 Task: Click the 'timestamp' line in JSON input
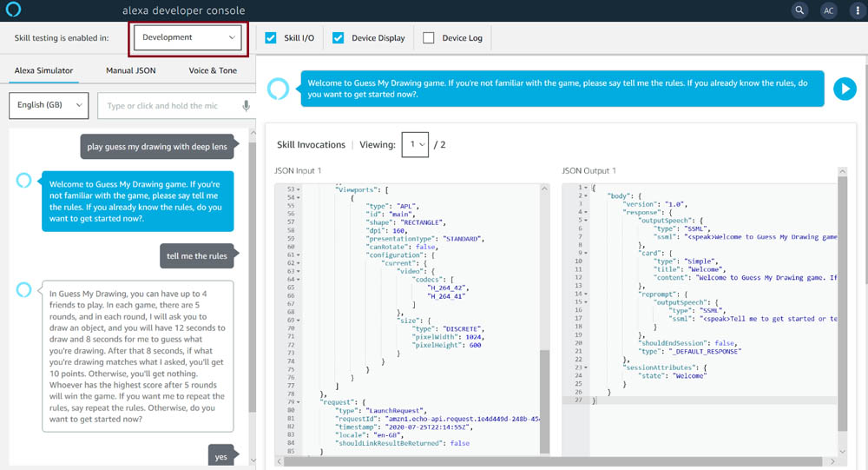coord(404,427)
